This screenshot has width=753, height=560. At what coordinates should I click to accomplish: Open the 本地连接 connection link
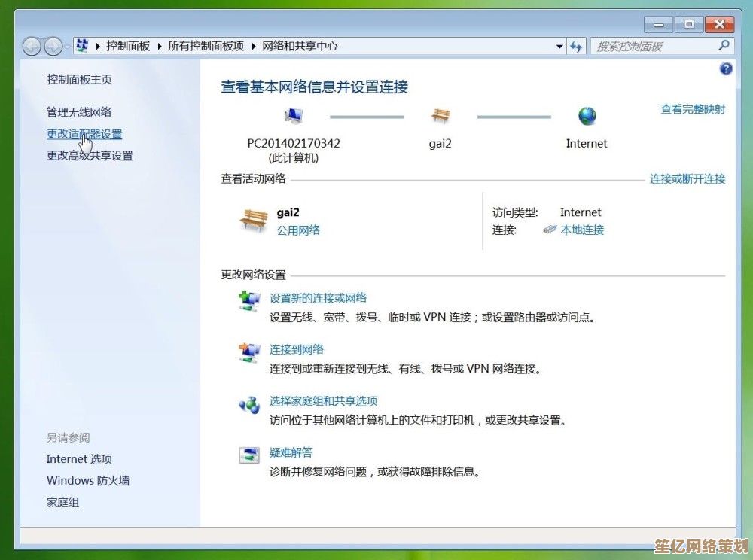(x=582, y=230)
